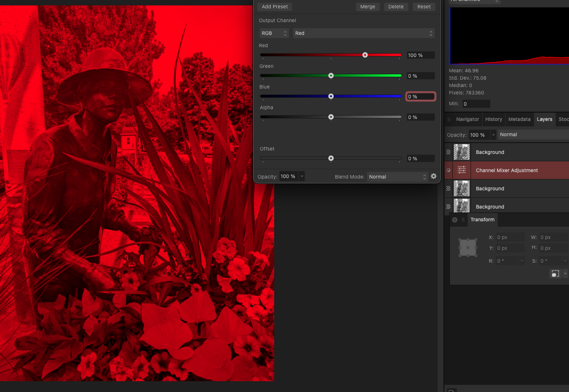Switch to the Metadata tab
This screenshot has width=569, height=392.
pos(519,120)
